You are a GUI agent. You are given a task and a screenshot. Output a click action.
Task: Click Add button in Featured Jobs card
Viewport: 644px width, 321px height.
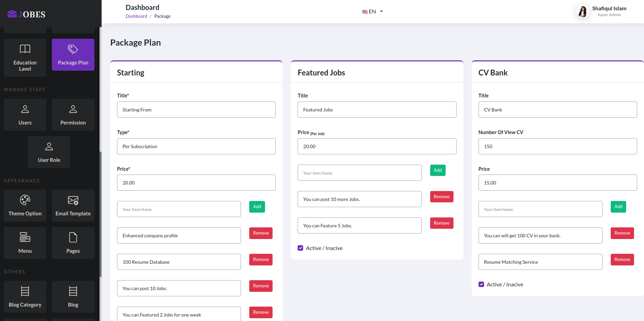(x=438, y=170)
